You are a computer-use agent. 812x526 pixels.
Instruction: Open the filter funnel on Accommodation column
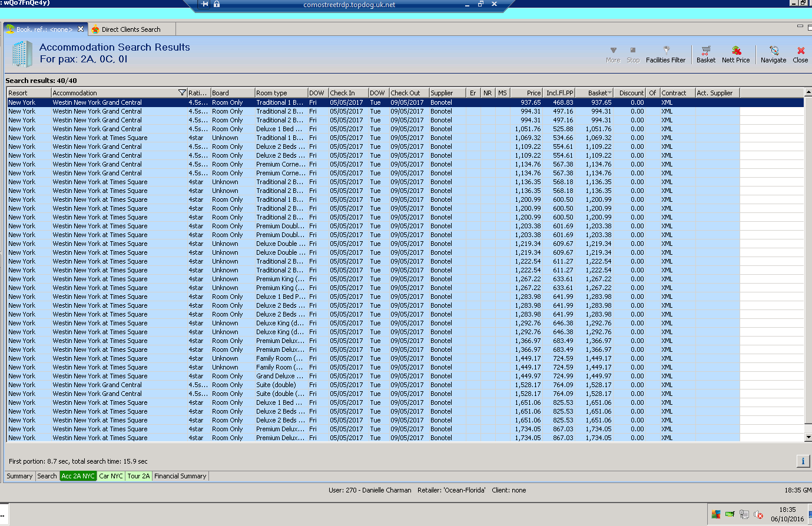pyautogui.click(x=182, y=93)
